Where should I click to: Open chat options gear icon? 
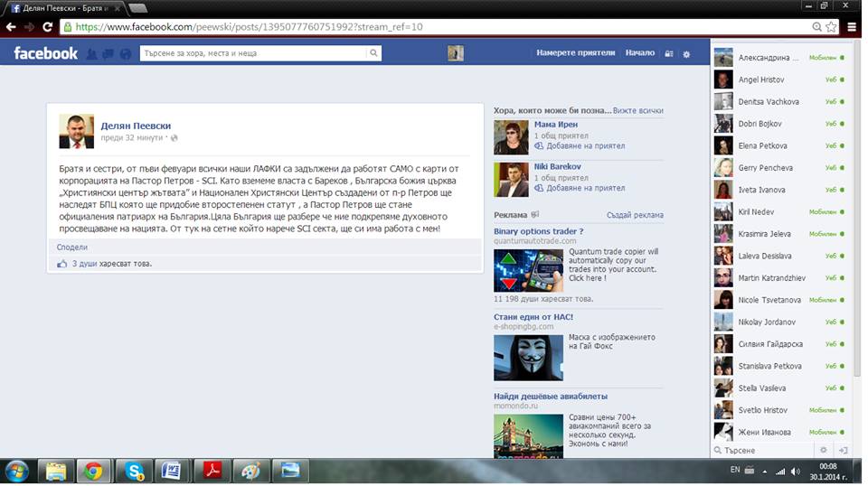tap(823, 450)
